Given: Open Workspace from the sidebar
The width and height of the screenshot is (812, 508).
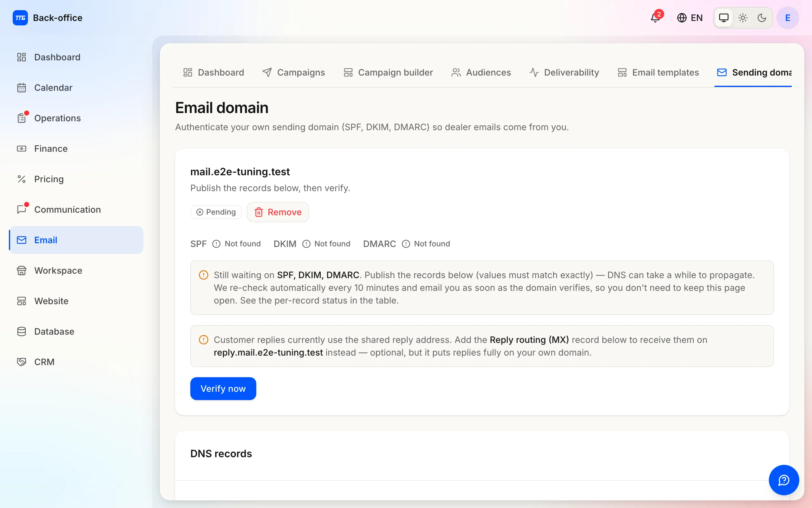Looking at the screenshot, I should point(76,271).
